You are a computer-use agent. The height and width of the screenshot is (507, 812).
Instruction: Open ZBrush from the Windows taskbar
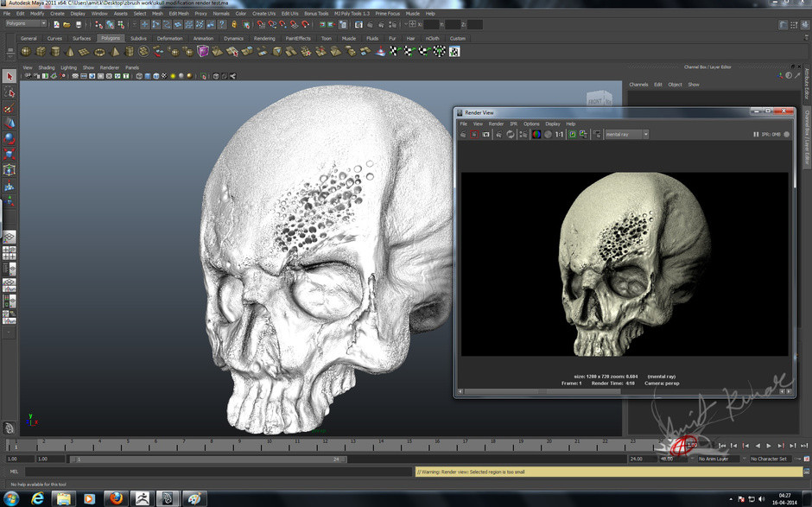pyautogui.click(x=141, y=498)
